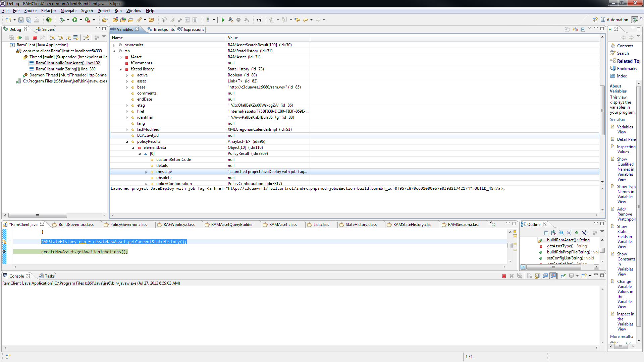
Task: Switch to the Breakpoints tab
Action: coord(161,29)
